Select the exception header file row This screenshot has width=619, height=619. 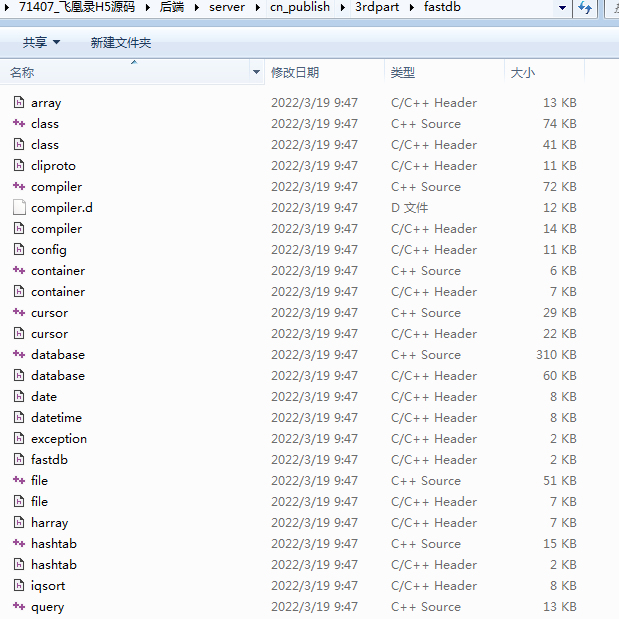click(x=58, y=439)
